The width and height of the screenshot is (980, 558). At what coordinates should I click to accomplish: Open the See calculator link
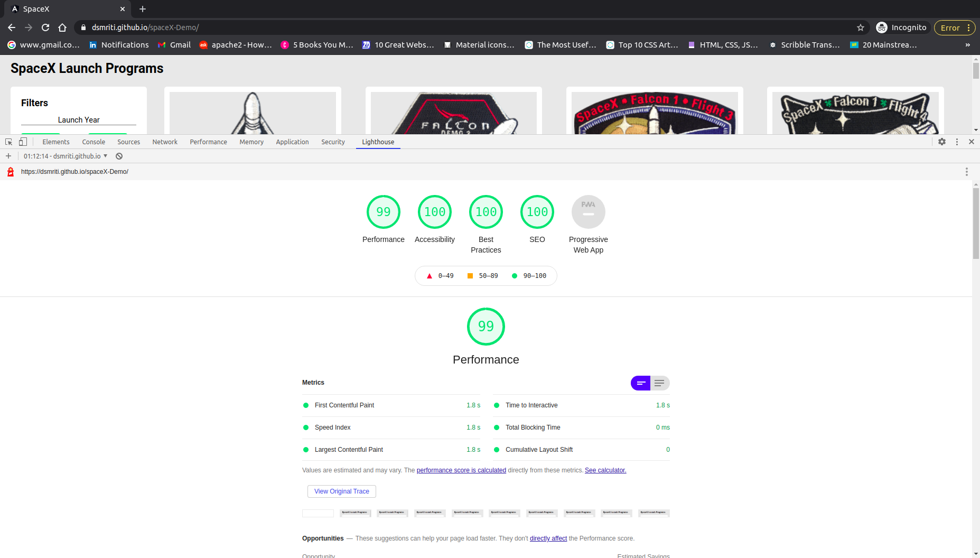pos(605,470)
